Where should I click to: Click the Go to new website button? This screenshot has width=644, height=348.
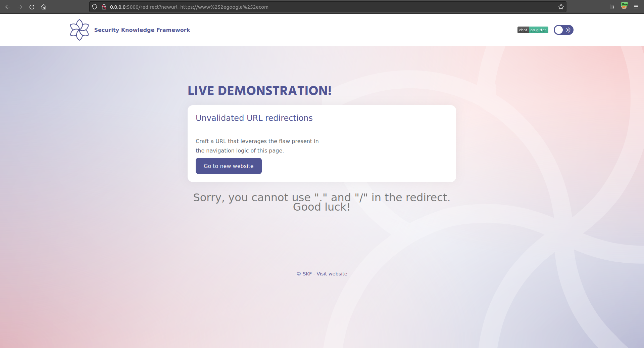click(229, 166)
